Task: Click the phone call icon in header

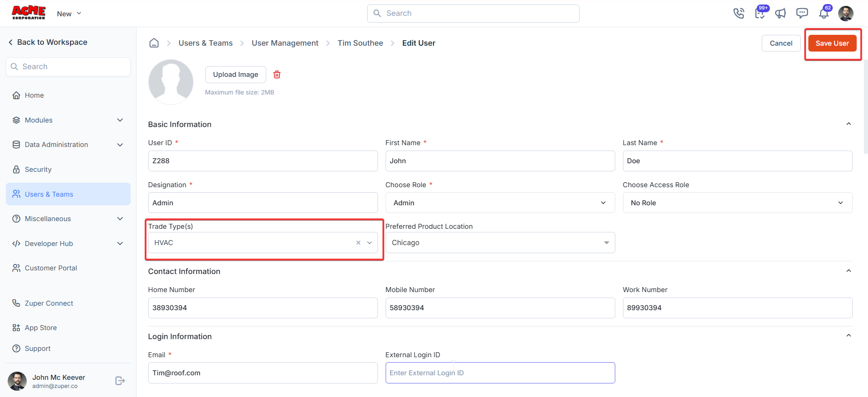Action: 739,14
